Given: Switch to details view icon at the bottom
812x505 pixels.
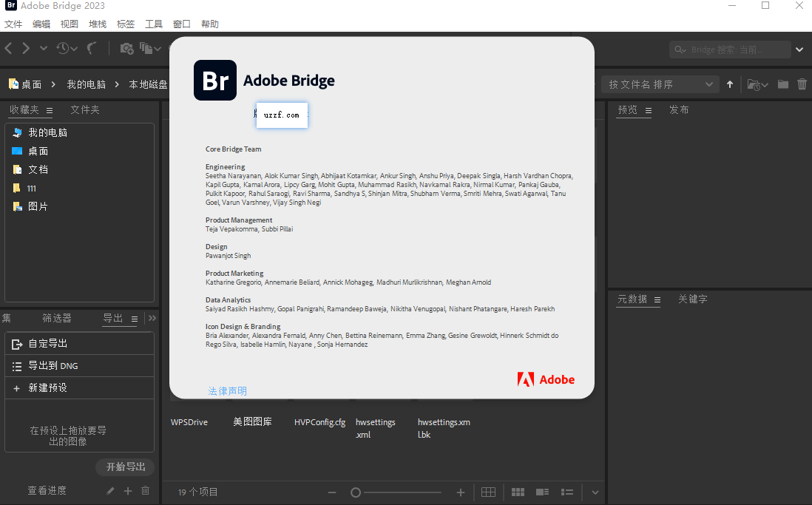Looking at the screenshot, I should coord(542,492).
